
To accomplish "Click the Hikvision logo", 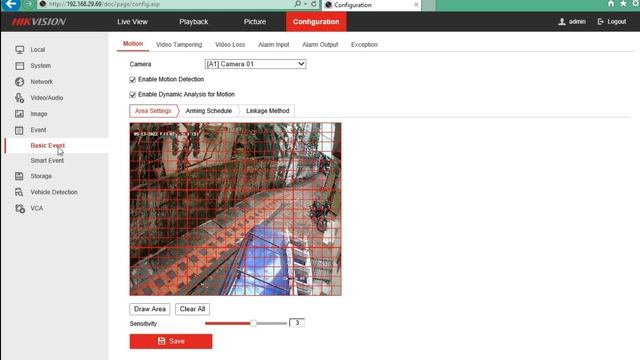I will tap(39, 22).
